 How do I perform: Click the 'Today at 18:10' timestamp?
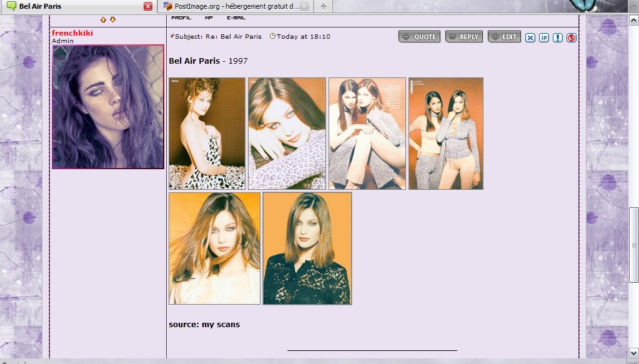click(x=303, y=36)
